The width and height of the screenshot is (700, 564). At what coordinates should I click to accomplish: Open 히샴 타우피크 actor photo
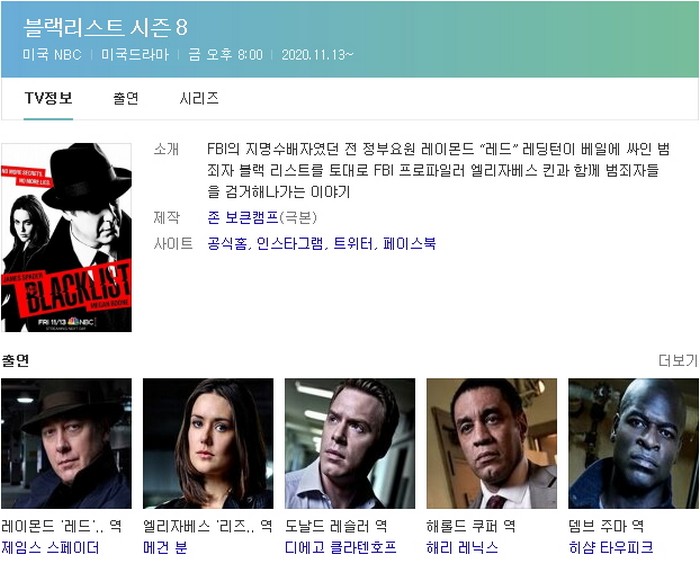click(633, 443)
